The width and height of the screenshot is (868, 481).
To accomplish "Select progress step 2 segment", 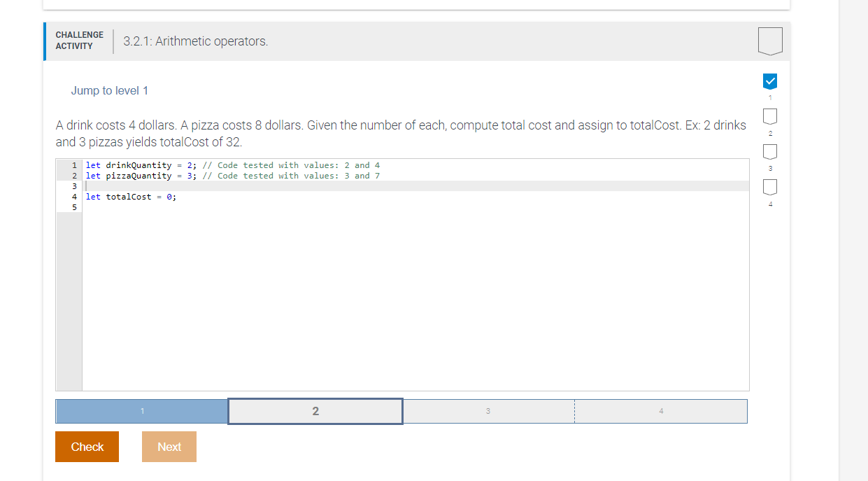I will (x=315, y=411).
